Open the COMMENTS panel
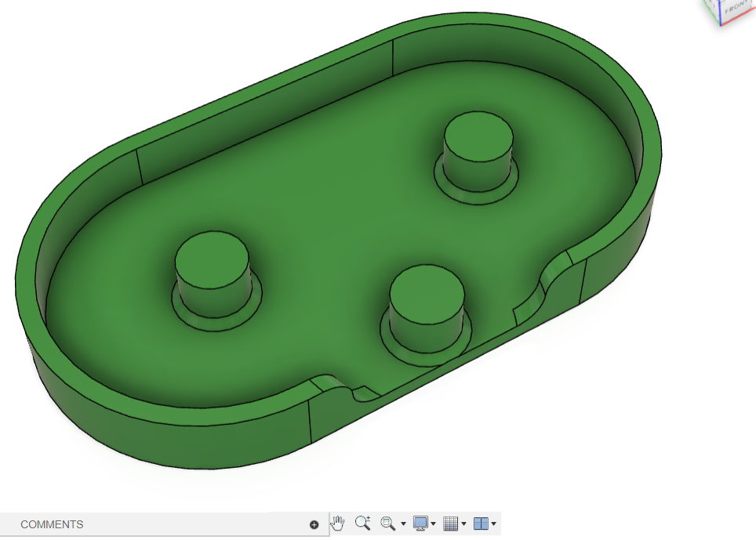This screenshot has height=540, width=756. 52,524
